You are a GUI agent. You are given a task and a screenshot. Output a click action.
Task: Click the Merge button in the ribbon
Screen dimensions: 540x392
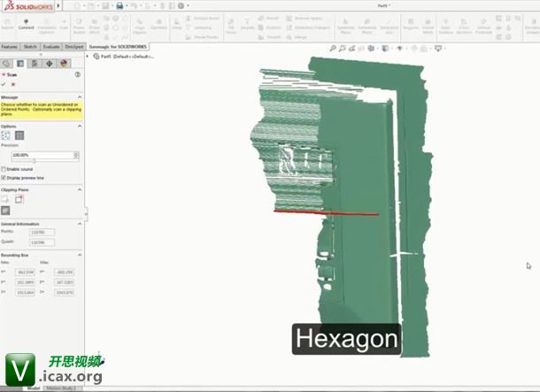pyautogui.click(x=297, y=37)
